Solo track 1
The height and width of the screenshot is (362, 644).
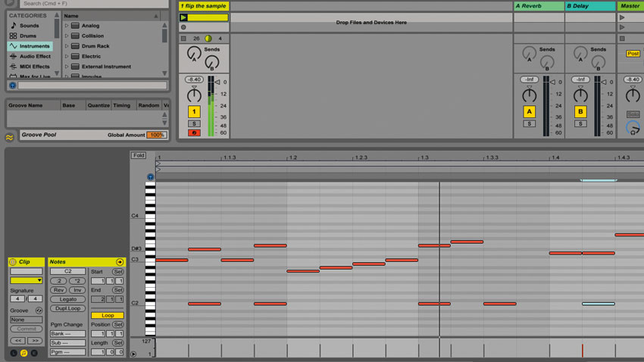click(x=194, y=123)
